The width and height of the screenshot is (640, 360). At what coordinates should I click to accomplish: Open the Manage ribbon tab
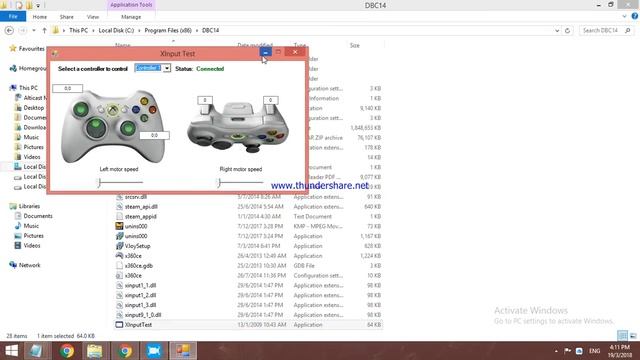click(131, 17)
